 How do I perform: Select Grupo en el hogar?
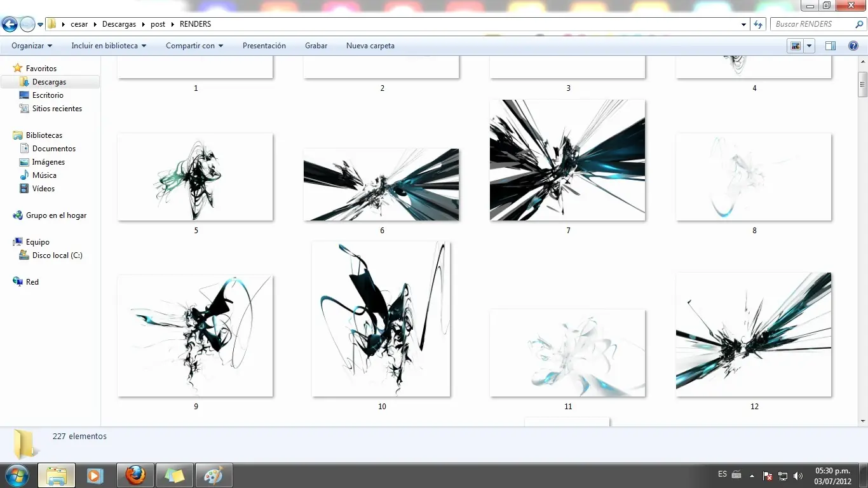click(x=56, y=215)
